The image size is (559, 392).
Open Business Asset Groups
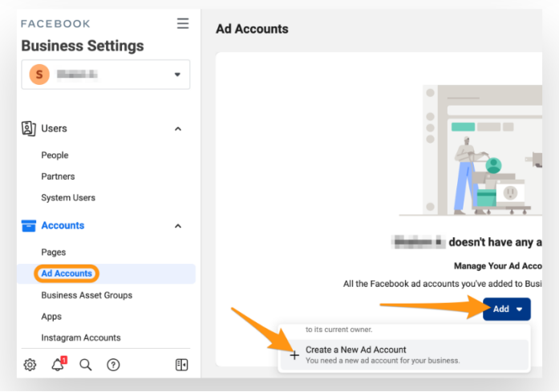point(87,295)
